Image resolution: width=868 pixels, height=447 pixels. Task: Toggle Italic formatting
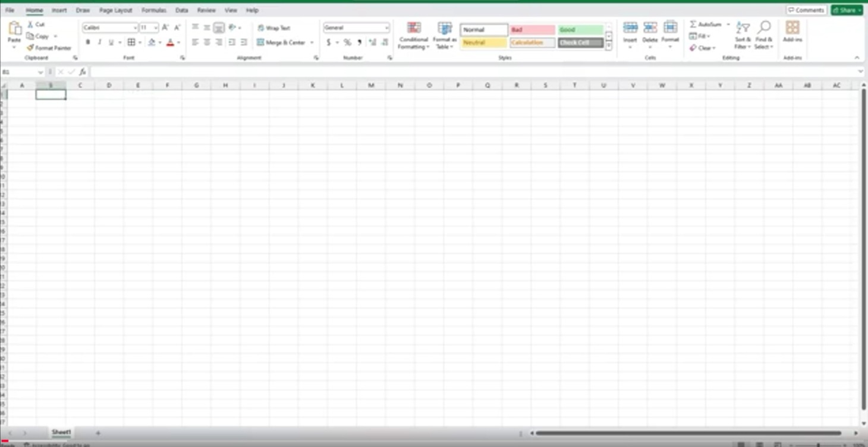99,42
